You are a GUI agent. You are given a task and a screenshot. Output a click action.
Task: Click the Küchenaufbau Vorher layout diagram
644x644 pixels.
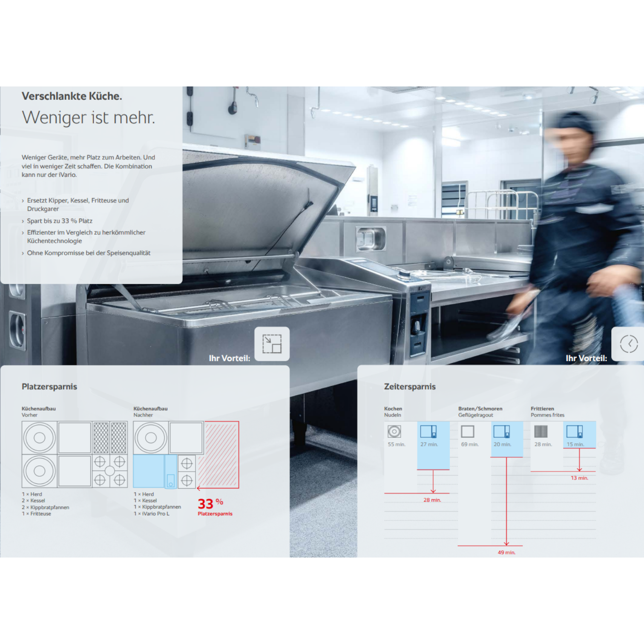[75, 454]
